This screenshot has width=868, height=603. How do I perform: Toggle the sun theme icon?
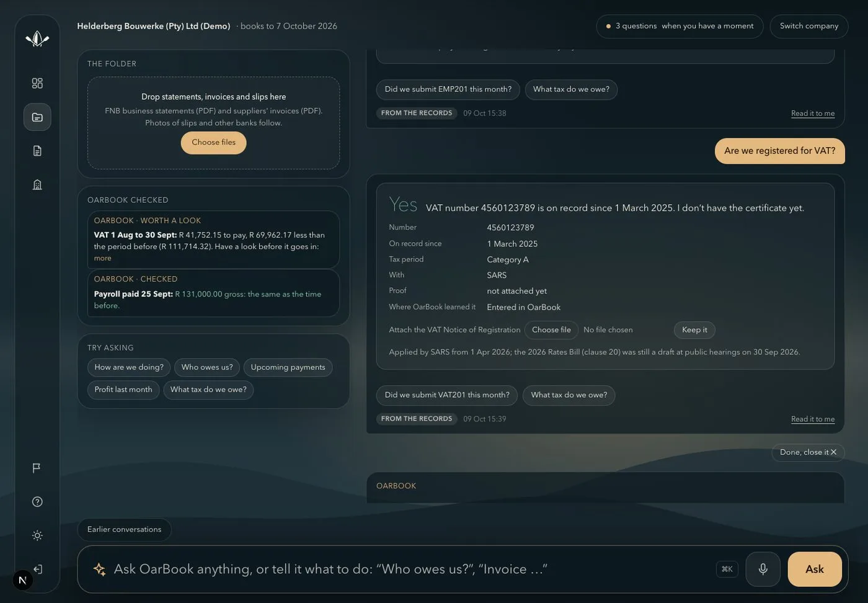(37, 535)
